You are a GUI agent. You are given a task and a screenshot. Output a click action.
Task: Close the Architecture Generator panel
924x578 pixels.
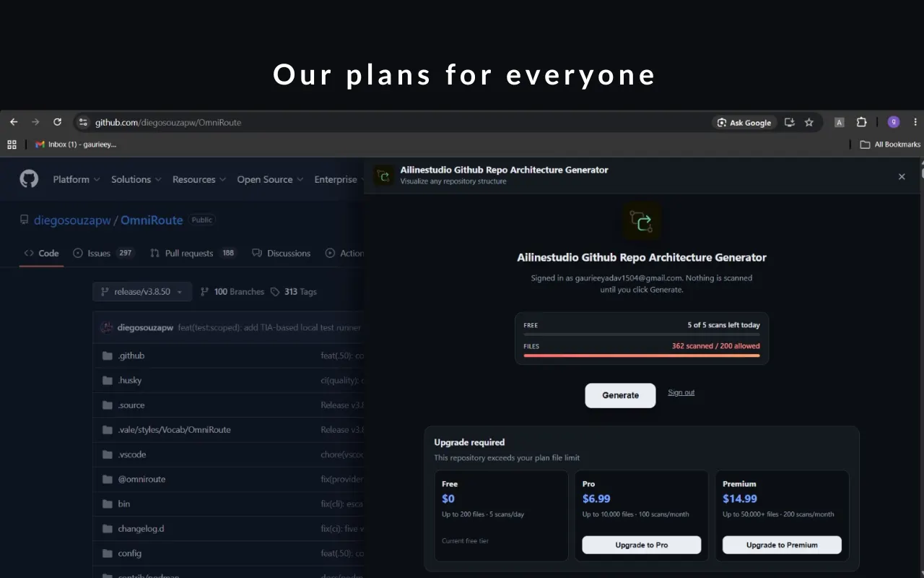tap(902, 176)
